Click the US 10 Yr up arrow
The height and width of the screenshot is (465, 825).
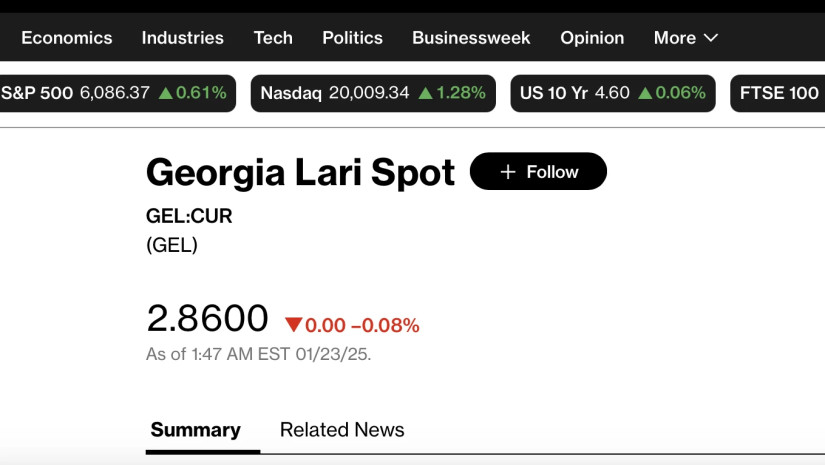646,93
